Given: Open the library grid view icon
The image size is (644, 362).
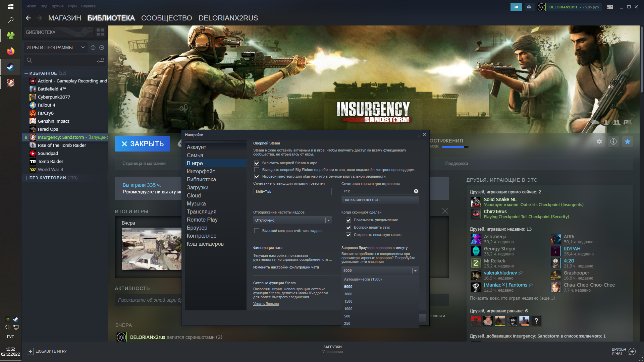Looking at the screenshot, I should pyautogui.click(x=100, y=32).
